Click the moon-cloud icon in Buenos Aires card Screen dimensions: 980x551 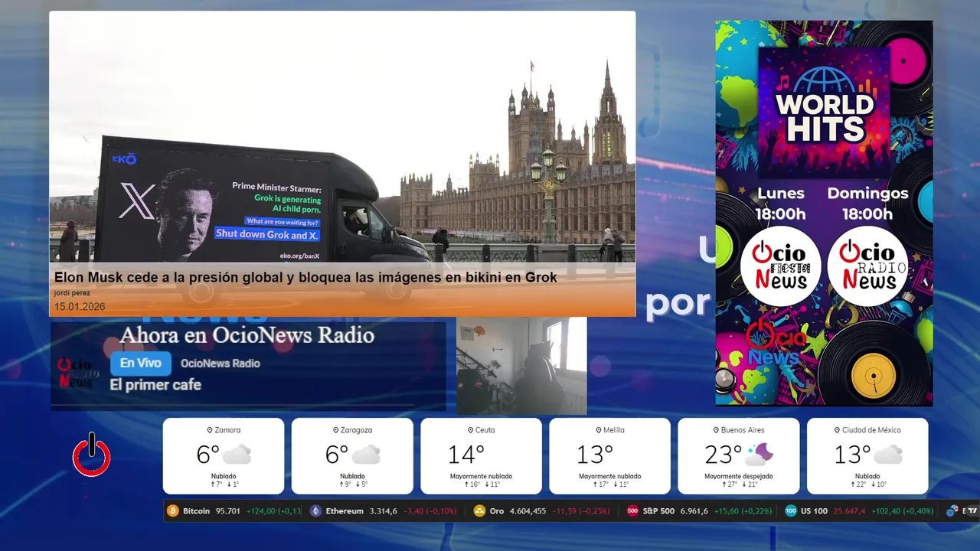[x=759, y=455]
